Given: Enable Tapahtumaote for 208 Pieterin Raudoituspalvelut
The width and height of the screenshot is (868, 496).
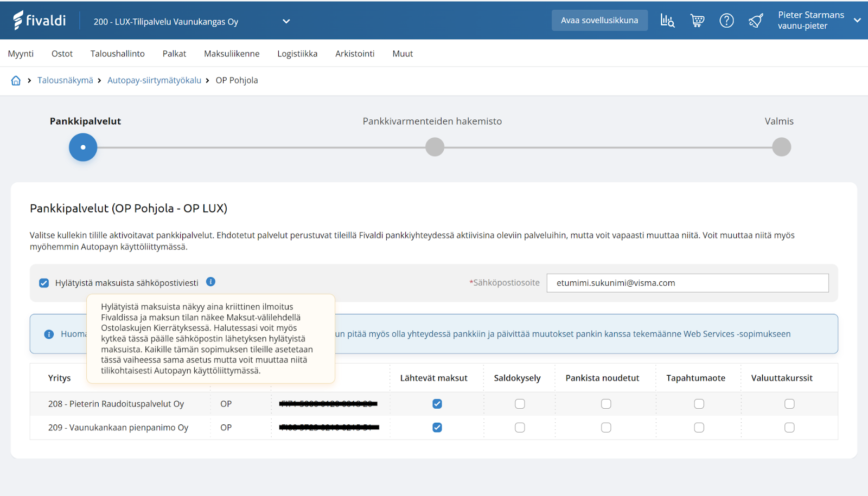Looking at the screenshot, I should pyautogui.click(x=699, y=404).
